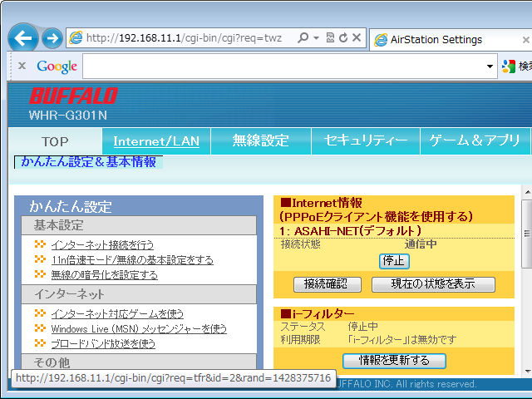
Task: Click the 基本設定 section header
Action: (x=139, y=225)
